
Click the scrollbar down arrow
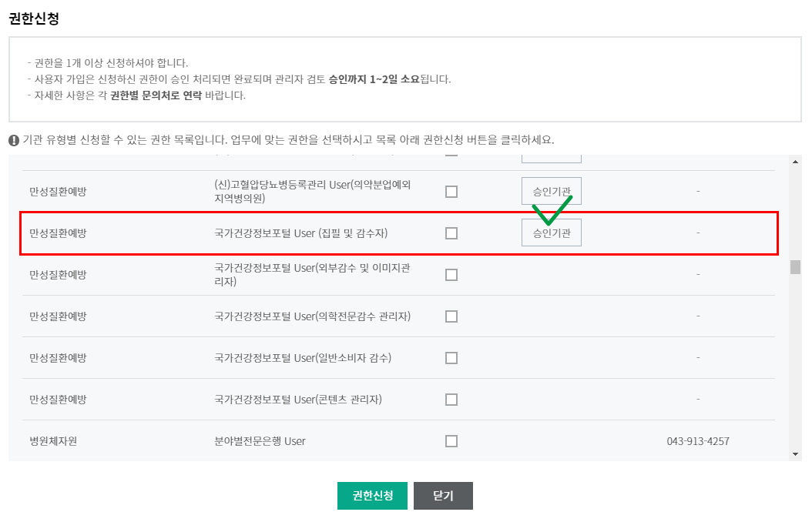[795, 454]
